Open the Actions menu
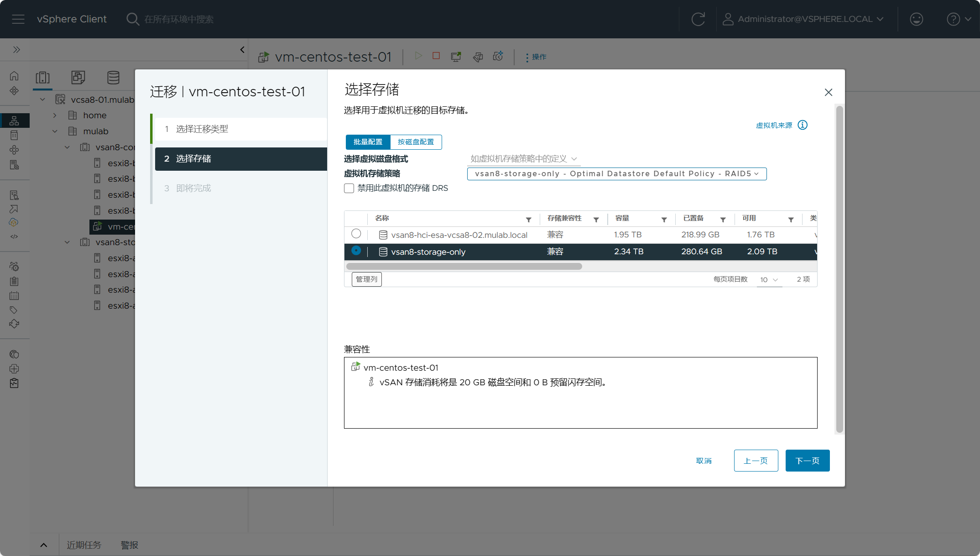Image resolution: width=980 pixels, height=556 pixels. point(537,57)
